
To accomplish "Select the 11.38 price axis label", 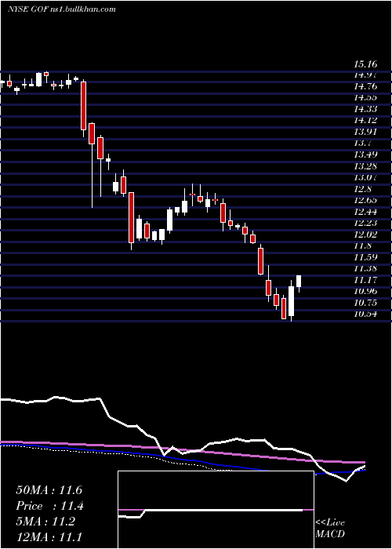I will 365,268.
